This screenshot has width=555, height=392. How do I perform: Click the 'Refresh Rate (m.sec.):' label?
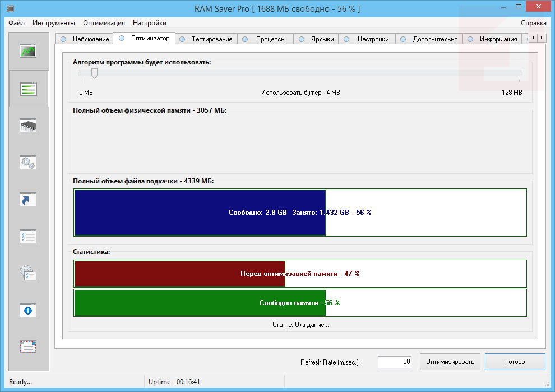click(330, 362)
